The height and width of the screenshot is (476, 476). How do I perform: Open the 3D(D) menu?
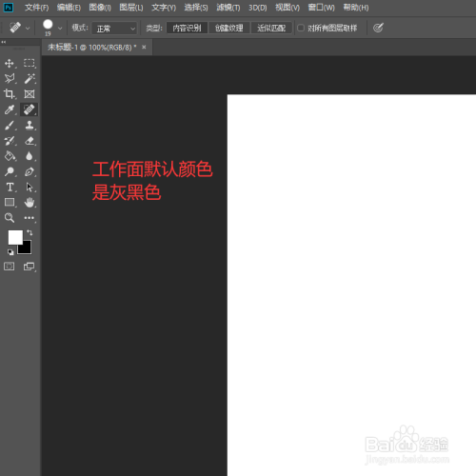(258, 8)
